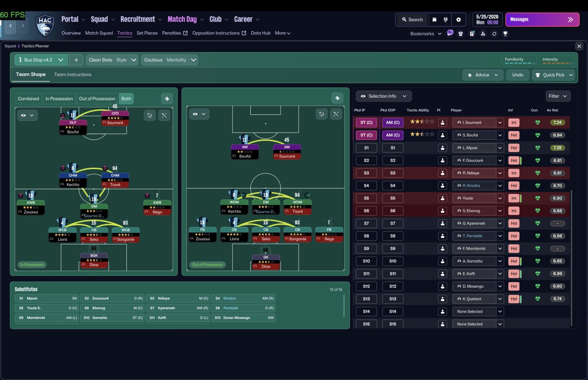This screenshot has width=588, height=380.
Task: Click the arrows icon on Out of Possession pitch
Action: [x=336, y=114]
